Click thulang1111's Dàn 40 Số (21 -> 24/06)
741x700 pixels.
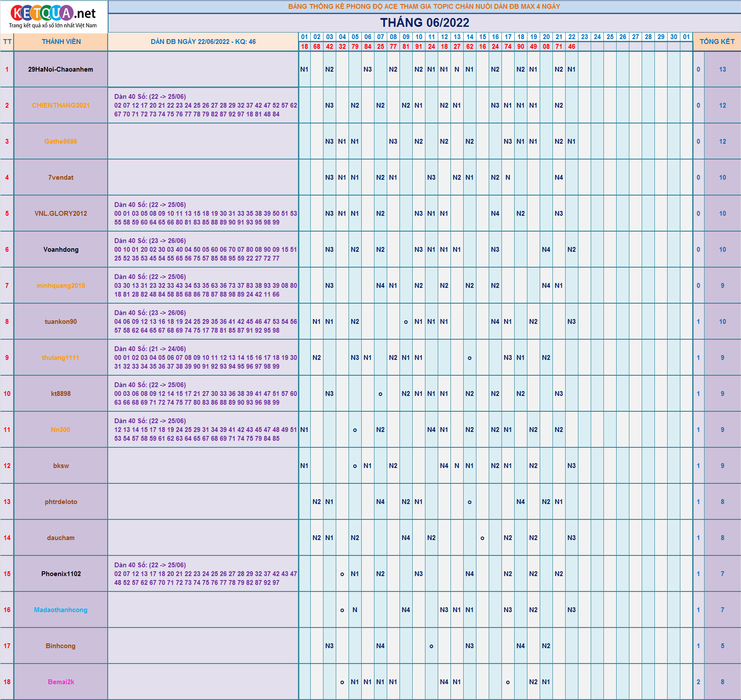tap(206, 358)
